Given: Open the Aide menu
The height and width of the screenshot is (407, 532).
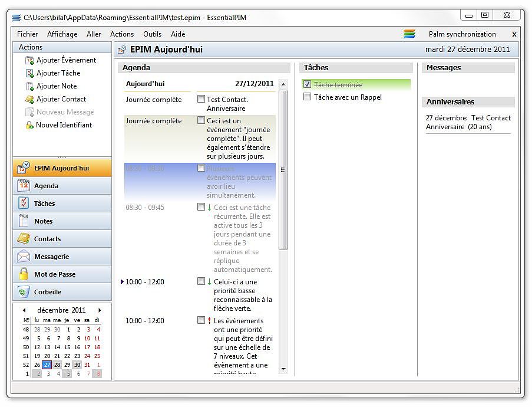Looking at the screenshot, I should [178, 34].
